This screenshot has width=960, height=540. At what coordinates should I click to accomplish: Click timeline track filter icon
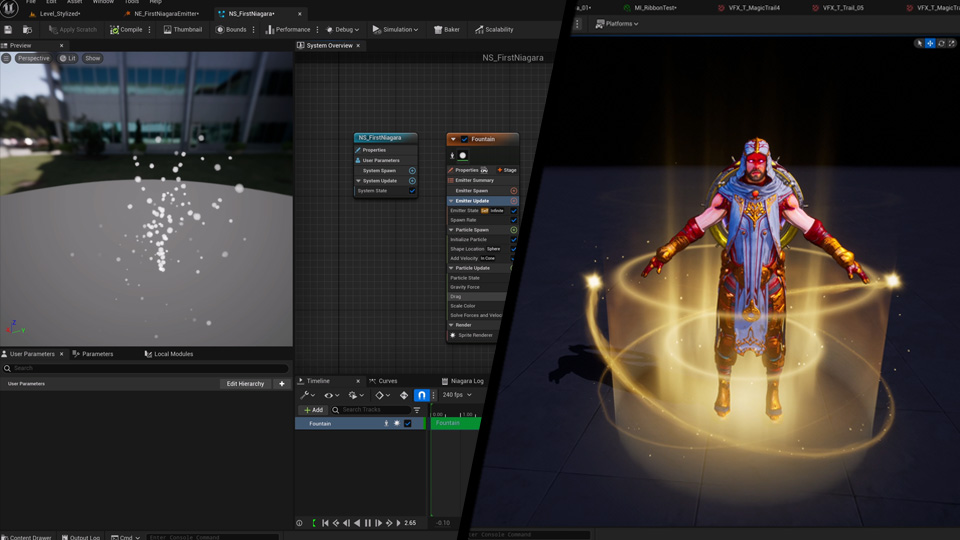(x=417, y=410)
